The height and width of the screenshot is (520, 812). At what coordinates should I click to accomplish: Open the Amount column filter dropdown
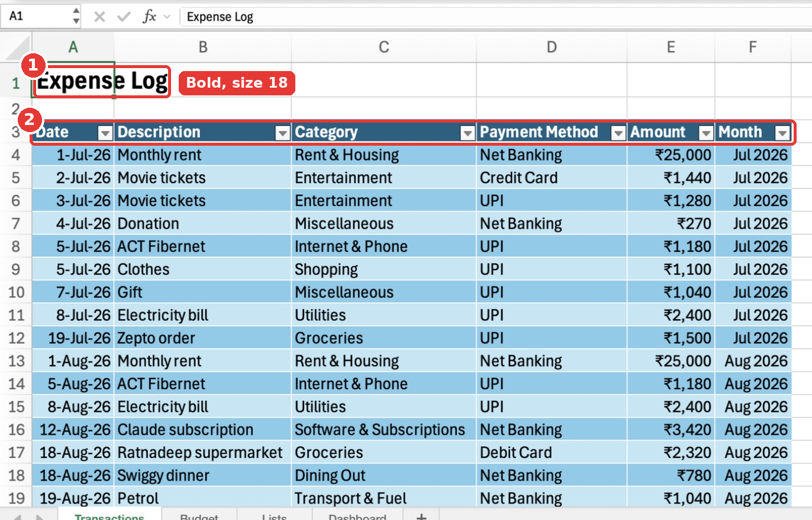pyautogui.click(x=706, y=133)
